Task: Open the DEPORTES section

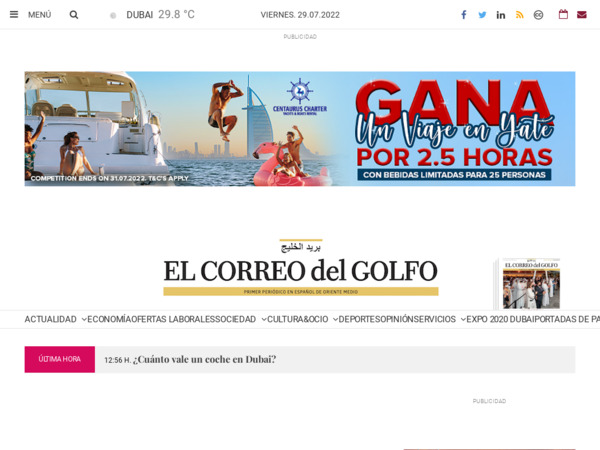Action: [358, 319]
